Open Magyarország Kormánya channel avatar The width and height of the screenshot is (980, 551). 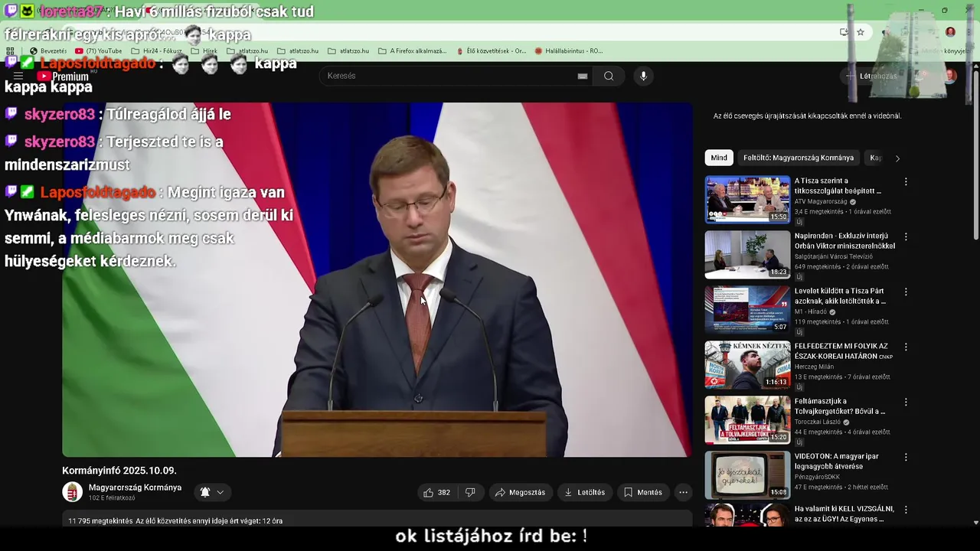pyautogui.click(x=72, y=492)
